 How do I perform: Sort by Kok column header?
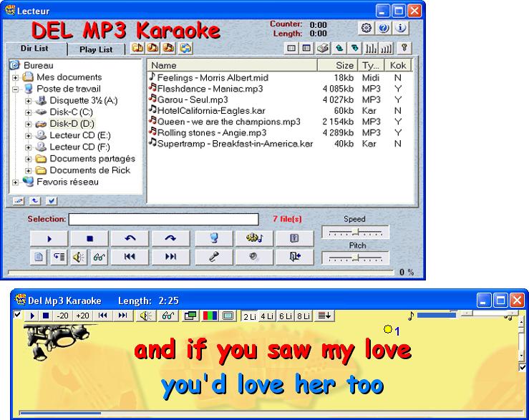398,65
